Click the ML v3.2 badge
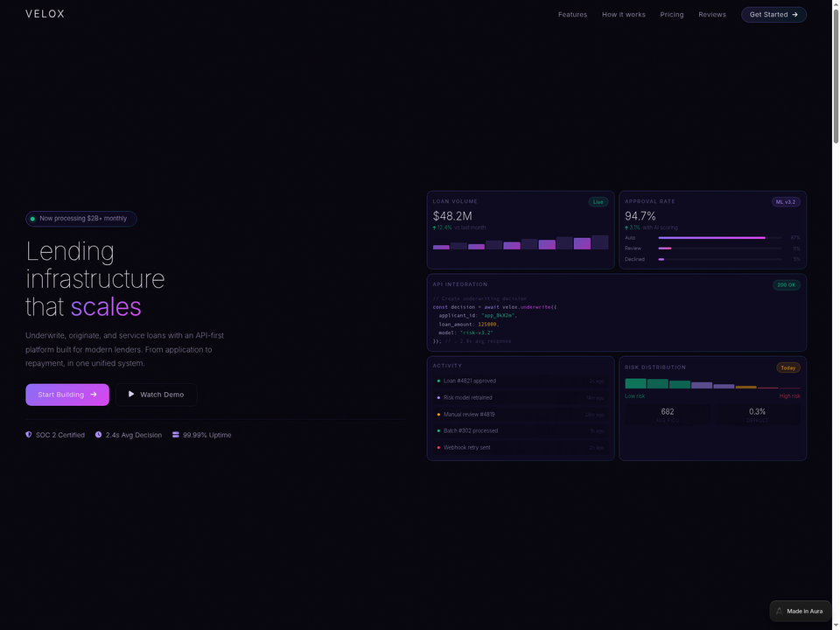This screenshot has width=840, height=630. [786, 202]
